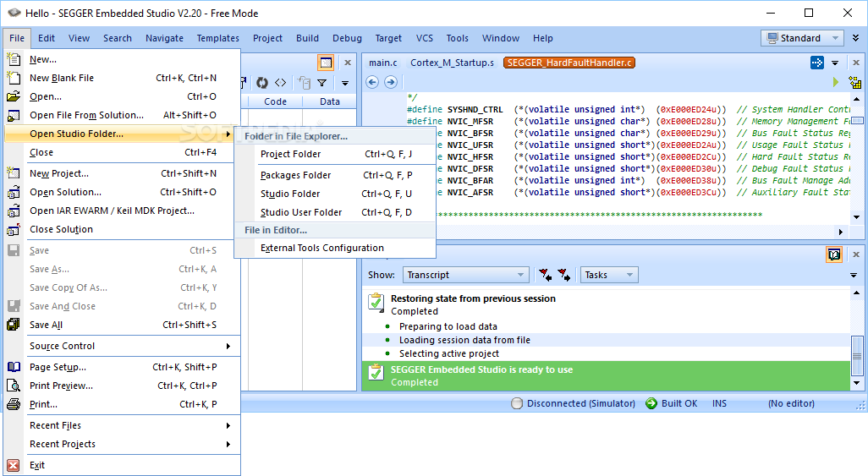
Task: Expand the toolbar overflow double chevron
Action: [856, 38]
